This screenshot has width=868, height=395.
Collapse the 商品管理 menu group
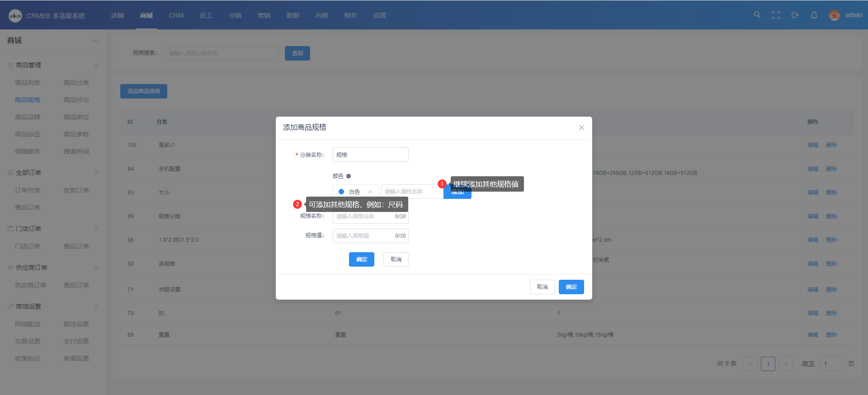click(x=96, y=65)
